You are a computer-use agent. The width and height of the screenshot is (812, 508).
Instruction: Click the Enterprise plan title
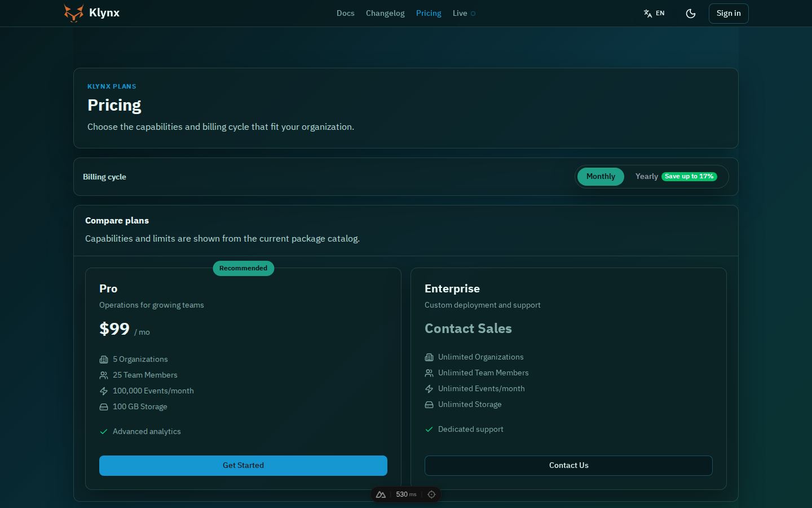point(452,288)
